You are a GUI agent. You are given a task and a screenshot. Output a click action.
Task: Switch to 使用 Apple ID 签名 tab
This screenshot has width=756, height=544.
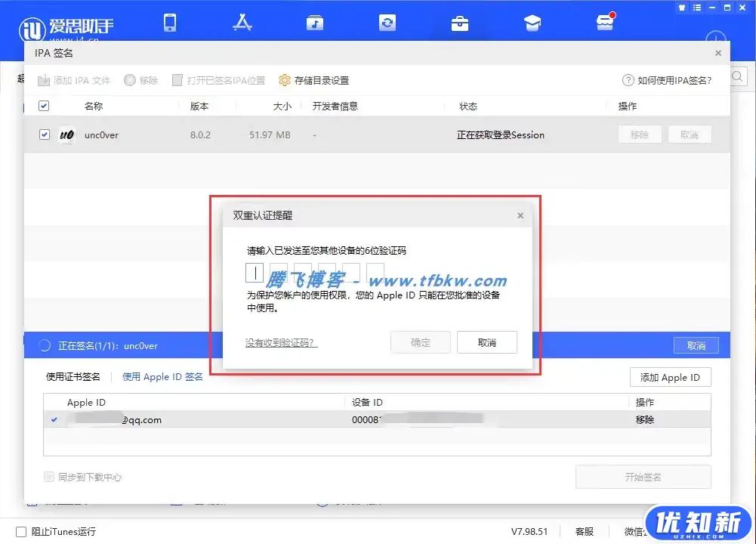[162, 377]
